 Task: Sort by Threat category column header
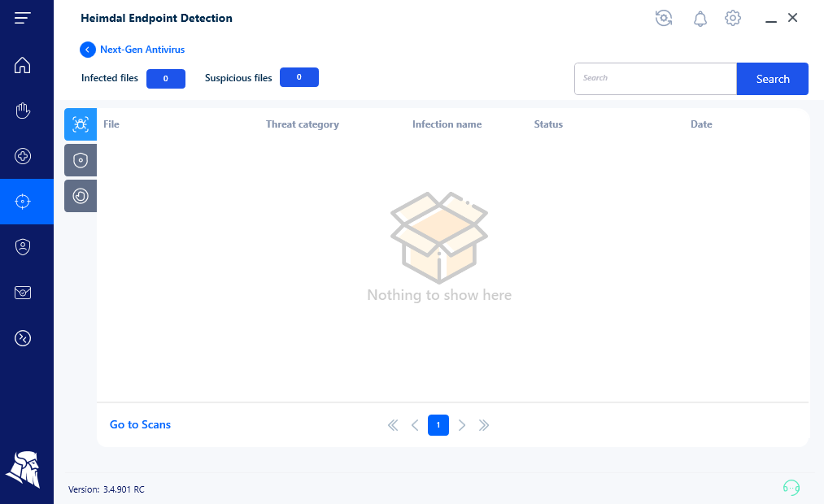click(x=302, y=124)
